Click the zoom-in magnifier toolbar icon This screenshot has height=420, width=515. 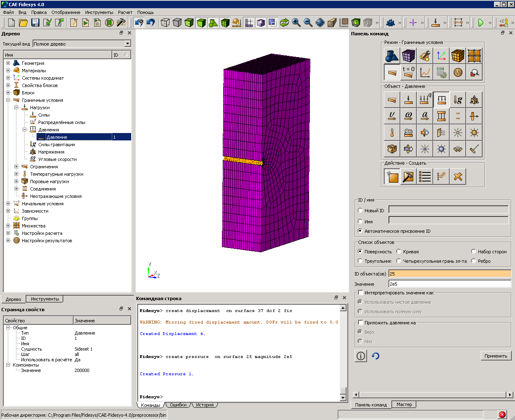[x=296, y=23]
